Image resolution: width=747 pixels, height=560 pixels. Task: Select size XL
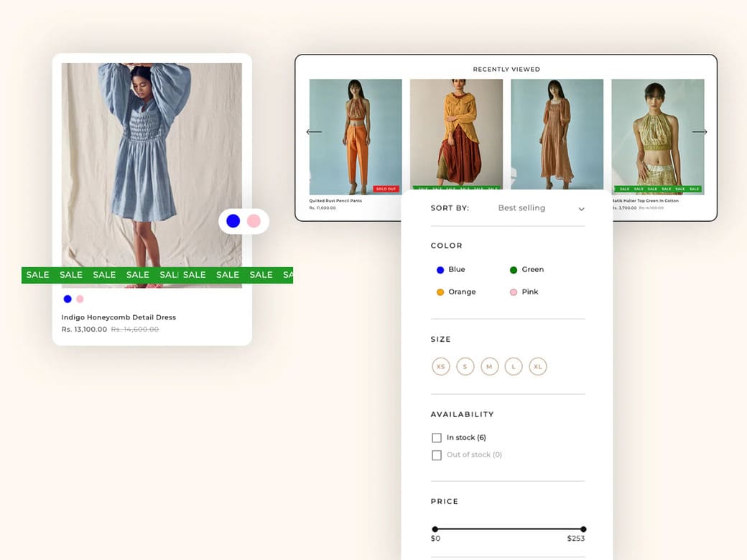pos(538,367)
